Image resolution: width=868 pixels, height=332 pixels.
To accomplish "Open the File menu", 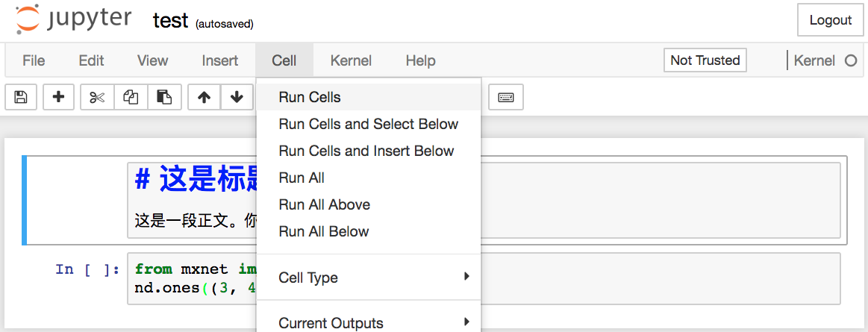I will pyautogui.click(x=34, y=61).
